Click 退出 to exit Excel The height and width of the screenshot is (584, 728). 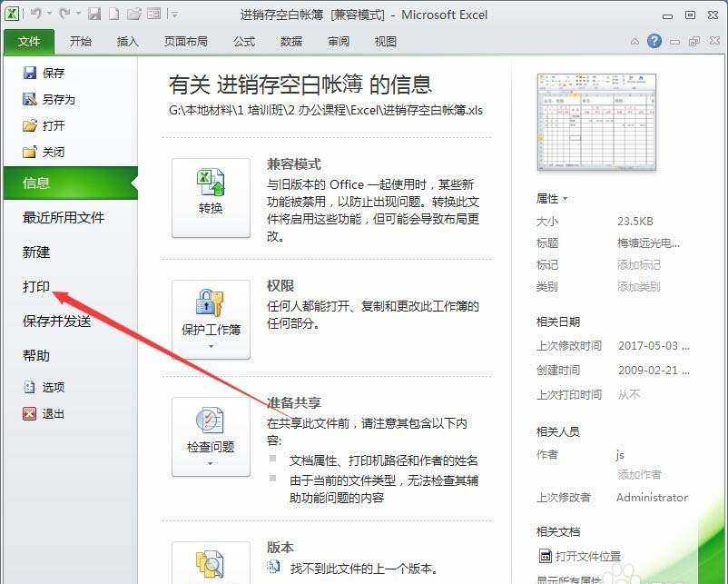pyautogui.click(x=44, y=413)
